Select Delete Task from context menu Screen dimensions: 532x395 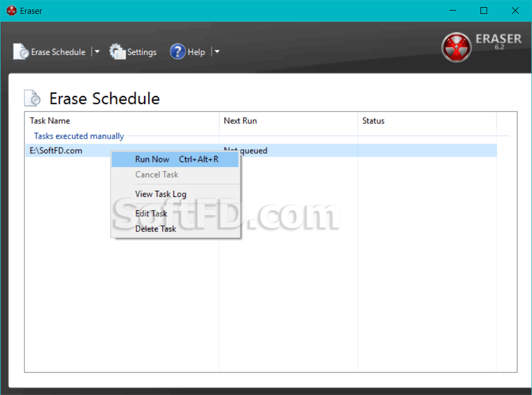[x=175, y=229]
